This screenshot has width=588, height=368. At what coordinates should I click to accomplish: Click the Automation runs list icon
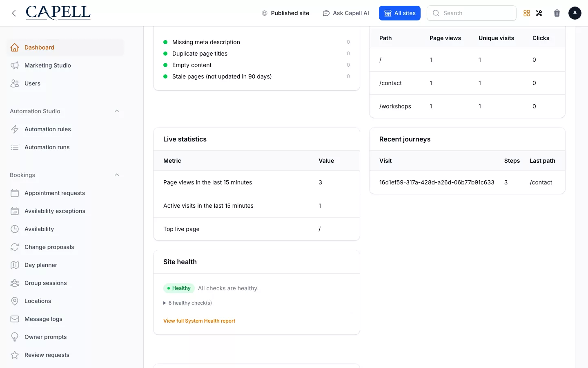click(x=15, y=147)
